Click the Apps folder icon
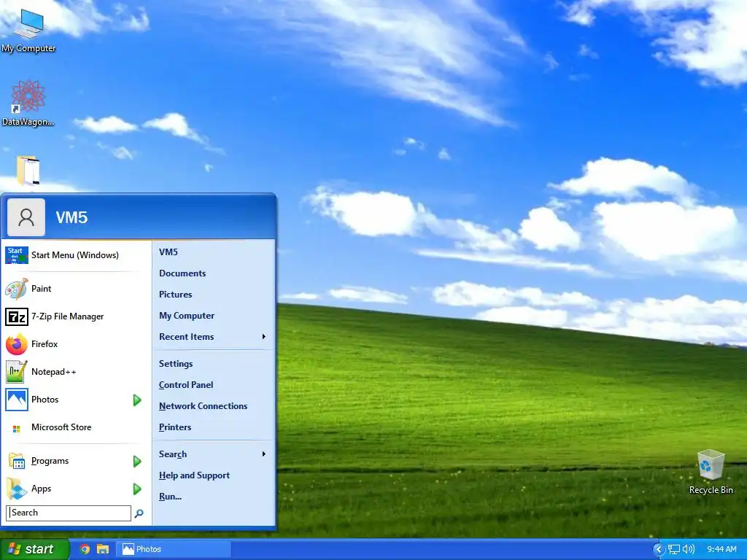 pyautogui.click(x=16, y=489)
